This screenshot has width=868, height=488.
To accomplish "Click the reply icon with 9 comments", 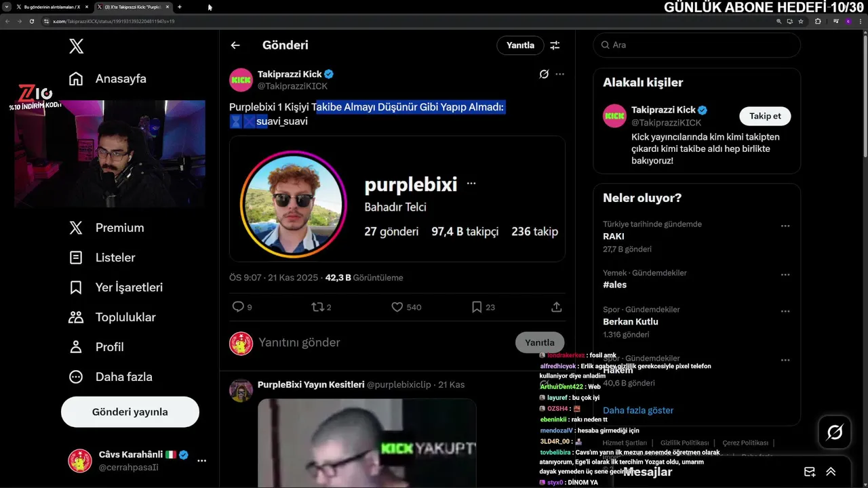I will tap(238, 307).
